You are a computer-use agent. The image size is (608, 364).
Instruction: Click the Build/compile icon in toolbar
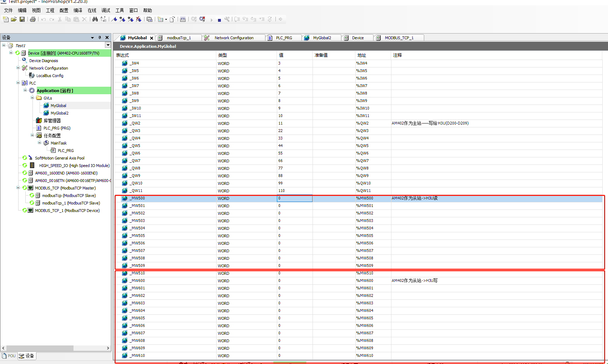coord(183,19)
